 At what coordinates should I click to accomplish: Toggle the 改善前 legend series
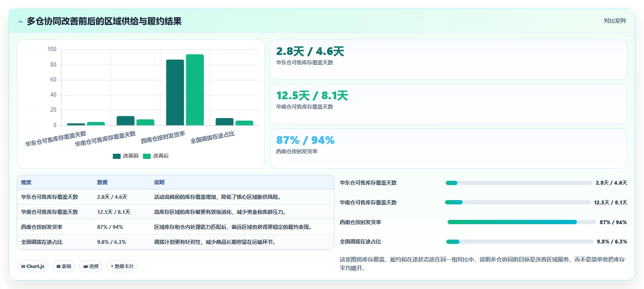tap(126, 156)
